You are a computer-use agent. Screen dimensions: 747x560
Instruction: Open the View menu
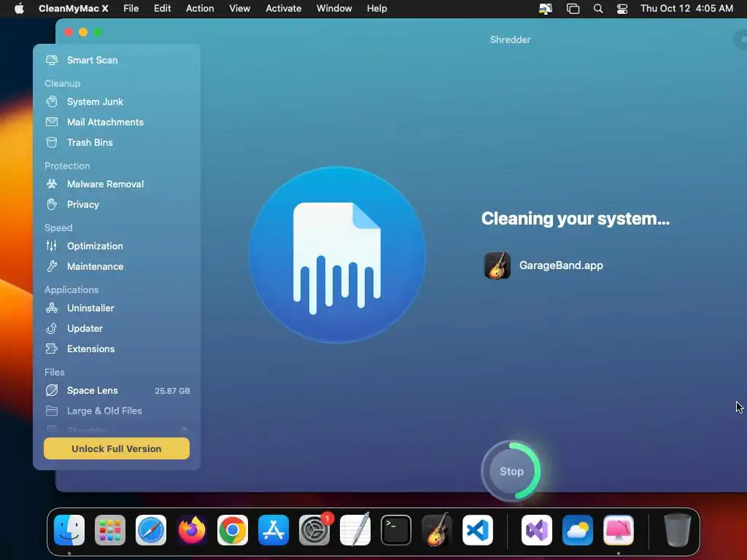point(239,9)
